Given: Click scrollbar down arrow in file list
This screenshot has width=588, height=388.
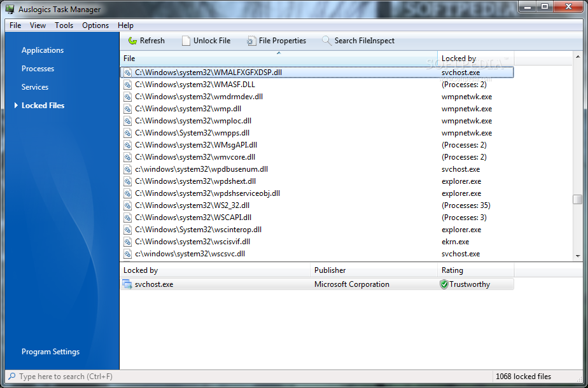Looking at the screenshot, I should [578, 256].
